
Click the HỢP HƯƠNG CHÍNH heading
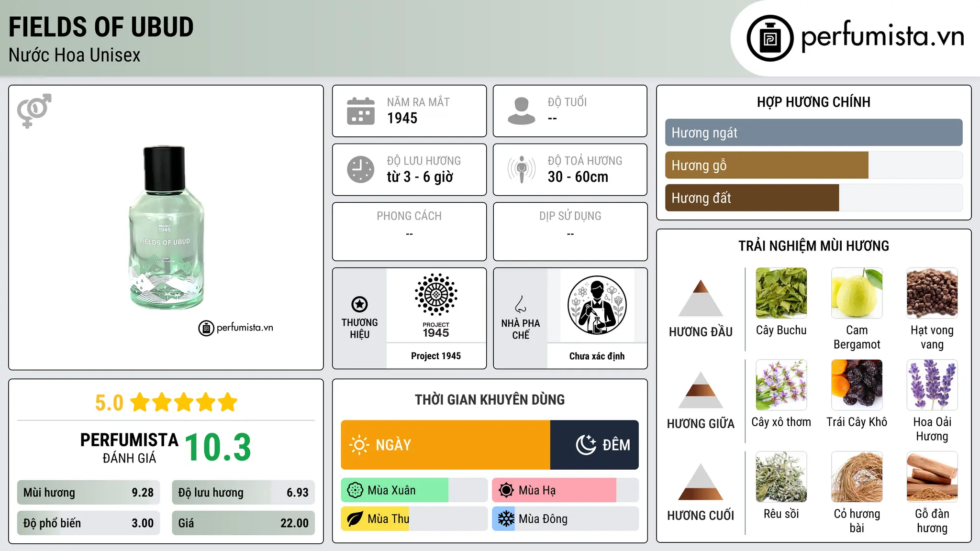coord(813,102)
